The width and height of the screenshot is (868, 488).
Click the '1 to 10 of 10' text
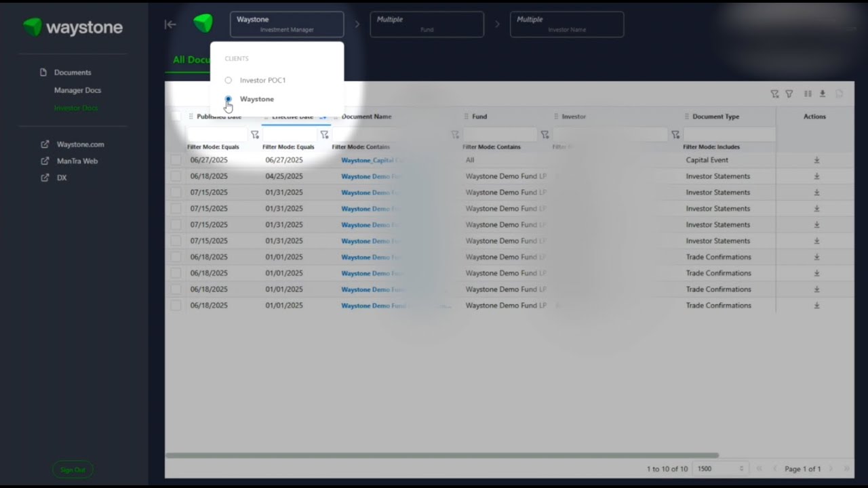click(667, 469)
